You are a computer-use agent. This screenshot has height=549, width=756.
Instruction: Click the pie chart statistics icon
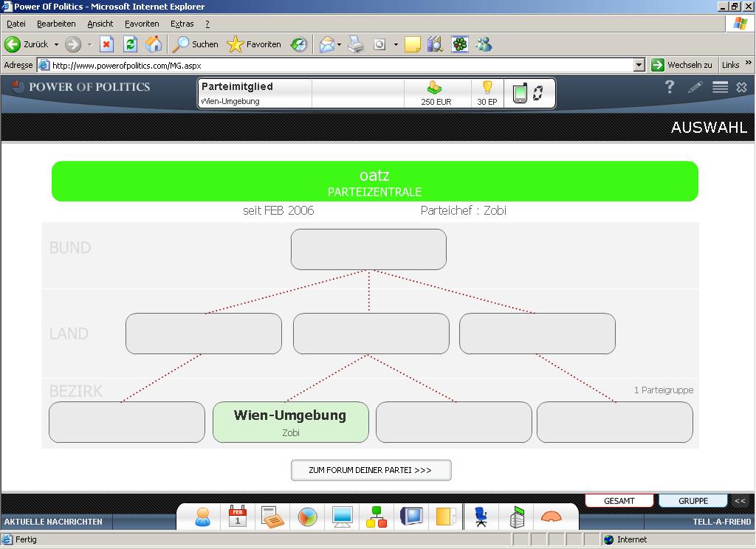coord(307,517)
